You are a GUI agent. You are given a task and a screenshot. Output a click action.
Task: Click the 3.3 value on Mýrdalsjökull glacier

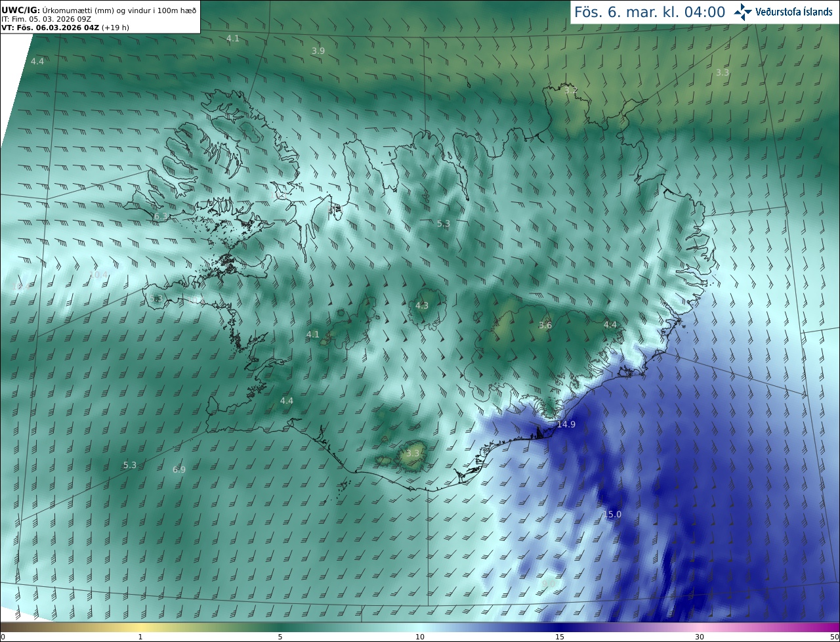[413, 454]
